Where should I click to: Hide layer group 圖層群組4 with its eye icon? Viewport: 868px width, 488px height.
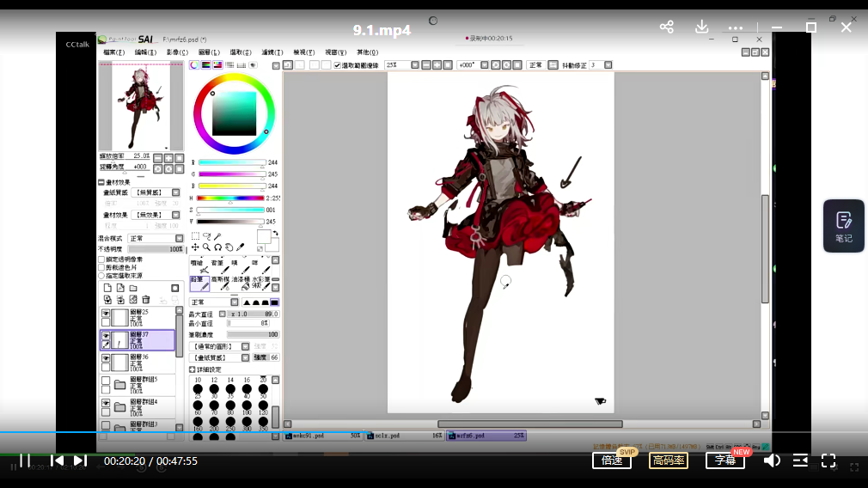coord(106,403)
